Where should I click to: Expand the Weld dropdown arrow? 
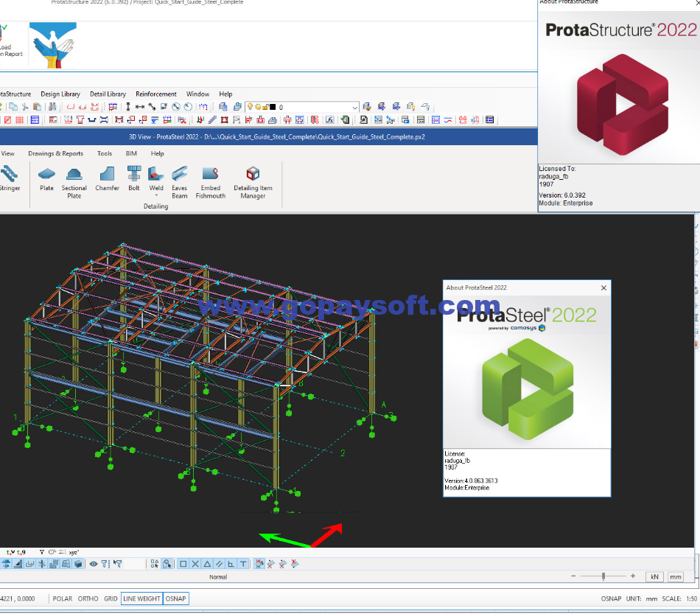(156, 195)
